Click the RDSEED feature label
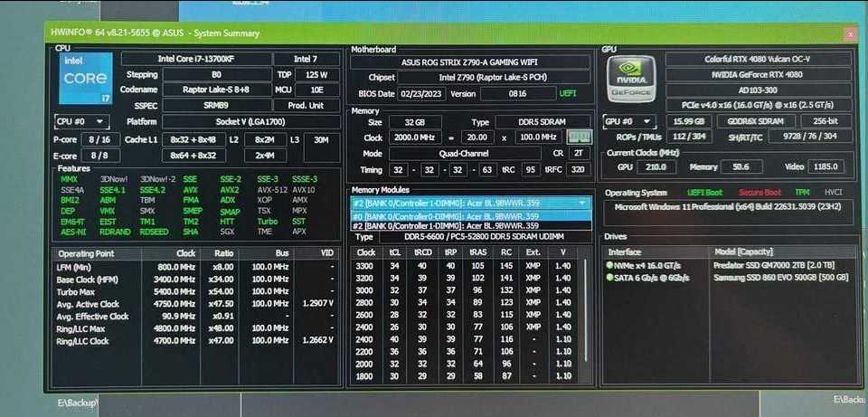 [154, 232]
